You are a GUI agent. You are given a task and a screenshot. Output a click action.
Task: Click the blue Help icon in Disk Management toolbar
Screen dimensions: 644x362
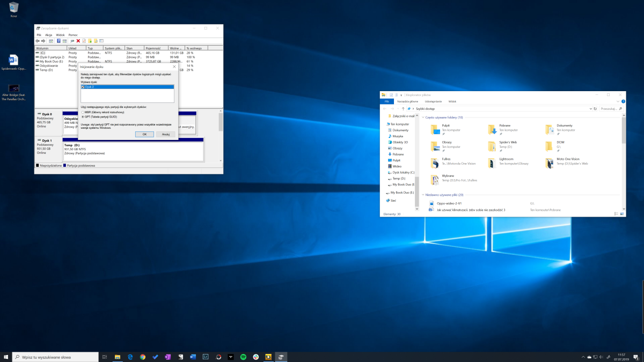[58, 41]
